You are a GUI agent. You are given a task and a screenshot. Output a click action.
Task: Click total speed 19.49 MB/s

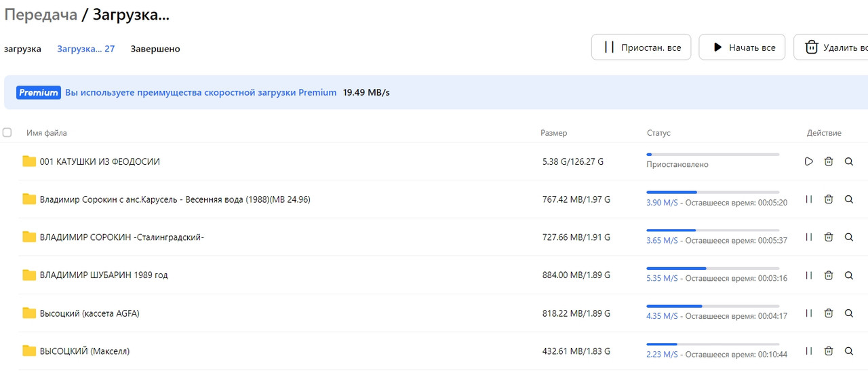click(366, 93)
